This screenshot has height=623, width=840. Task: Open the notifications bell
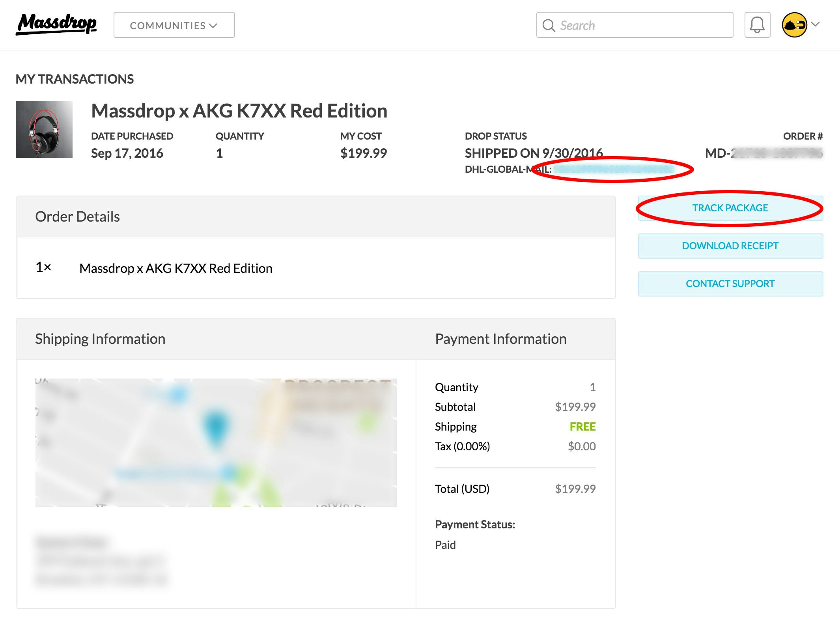757,25
